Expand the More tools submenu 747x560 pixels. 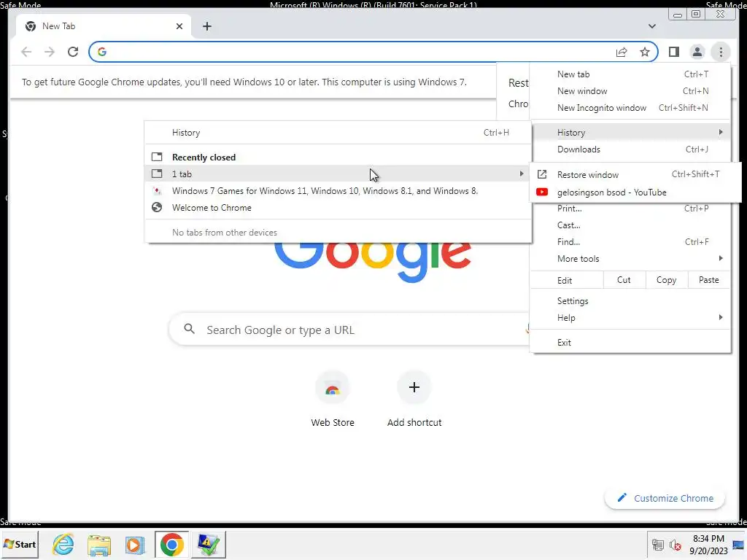pyautogui.click(x=630, y=259)
